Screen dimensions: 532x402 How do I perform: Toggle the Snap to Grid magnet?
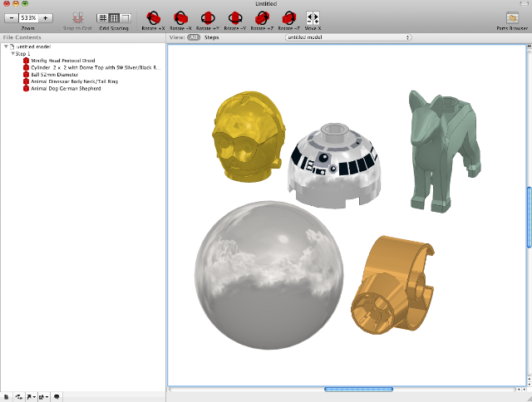click(77, 18)
